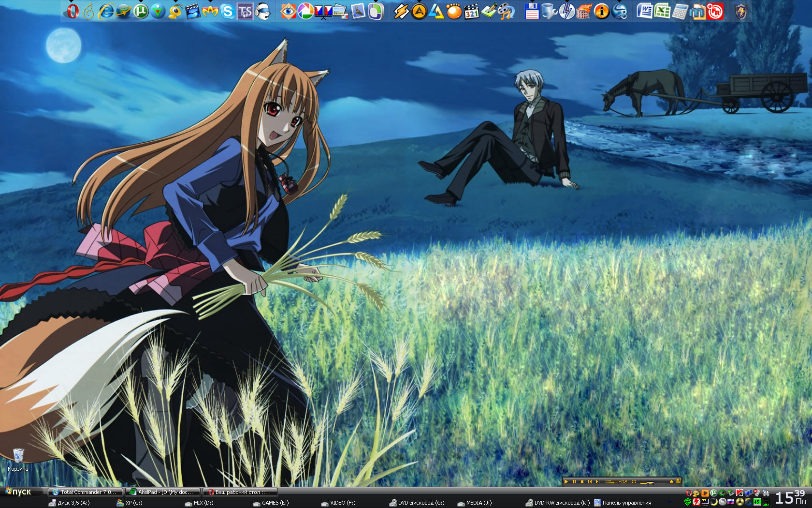This screenshot has width=812, height=508.
Task: Click the bird postage stamp mail icon
Action: click(358, 11)
